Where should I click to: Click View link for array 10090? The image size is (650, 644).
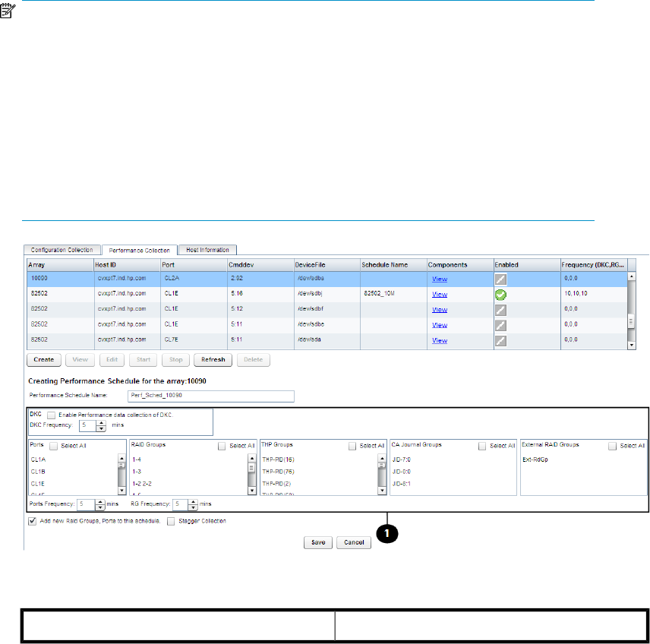click(x=439, y=279)
